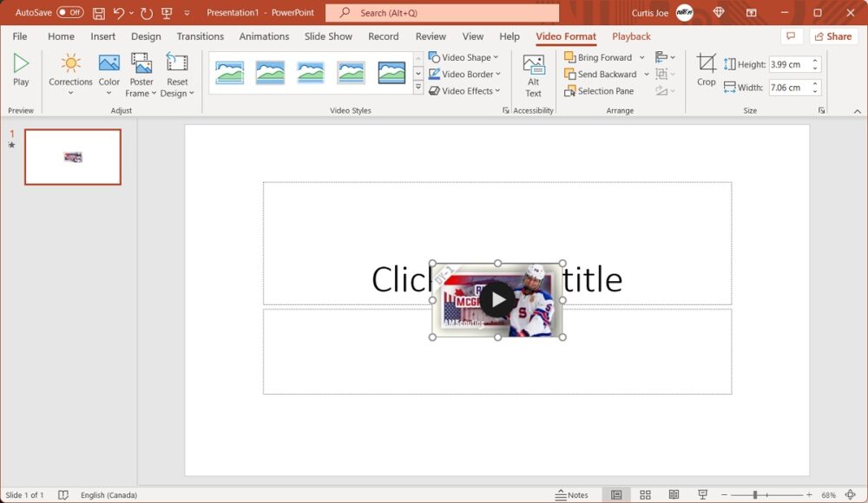
Task: Open the Alt Text pane
Action: click(533, 66)
